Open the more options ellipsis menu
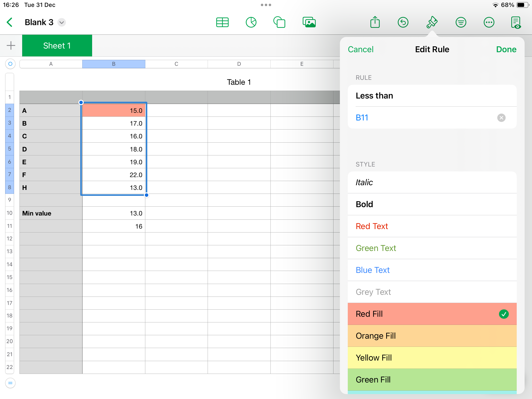The width and height of the screenshot is (532, 399). (489, 22)
